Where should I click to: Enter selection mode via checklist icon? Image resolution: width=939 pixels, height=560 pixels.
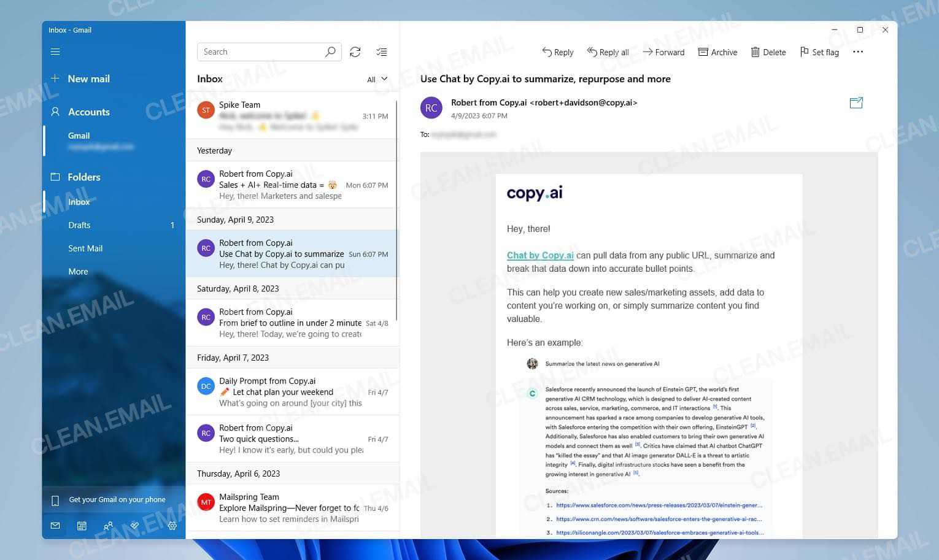tap(381, 52)
